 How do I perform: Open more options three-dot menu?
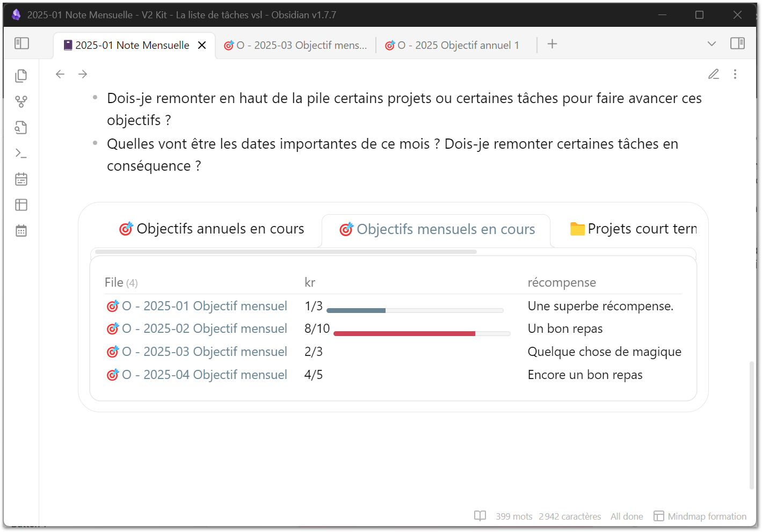(x=735, y=74)
